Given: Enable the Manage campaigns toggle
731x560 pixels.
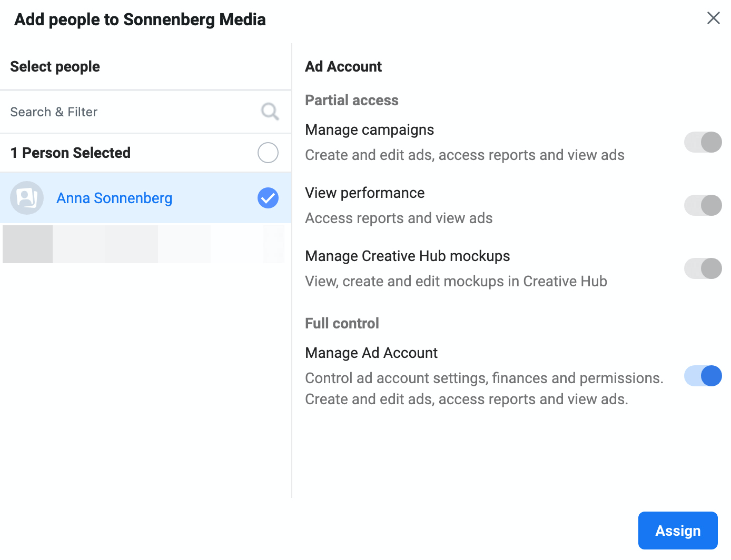Looking at the screenshot, I should 703,142.
